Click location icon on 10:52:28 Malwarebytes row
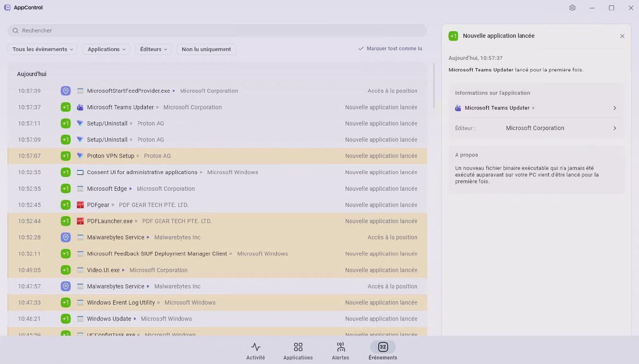Image resolution: width=639 pixels, height=364 pixels. (66, 237)
